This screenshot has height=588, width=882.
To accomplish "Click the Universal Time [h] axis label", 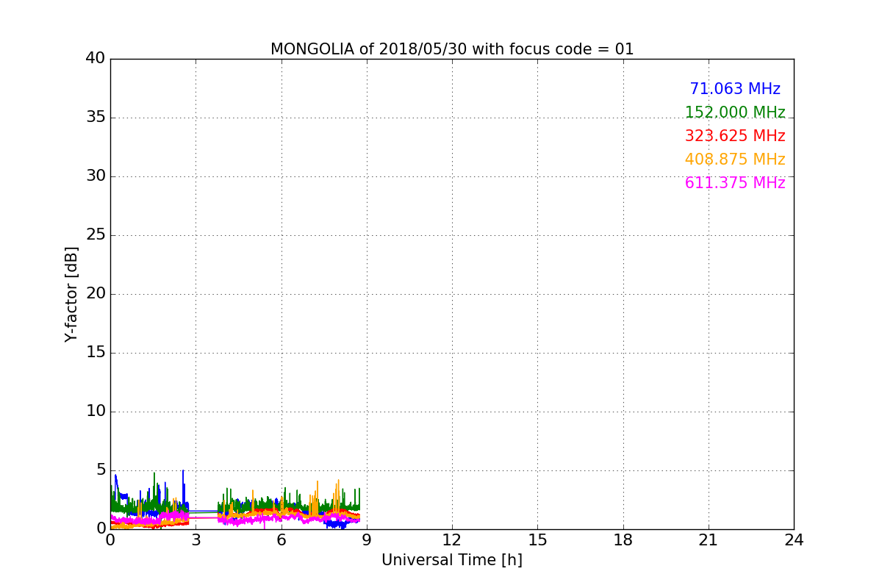I will pyautogui.click(x=452, y=560).
